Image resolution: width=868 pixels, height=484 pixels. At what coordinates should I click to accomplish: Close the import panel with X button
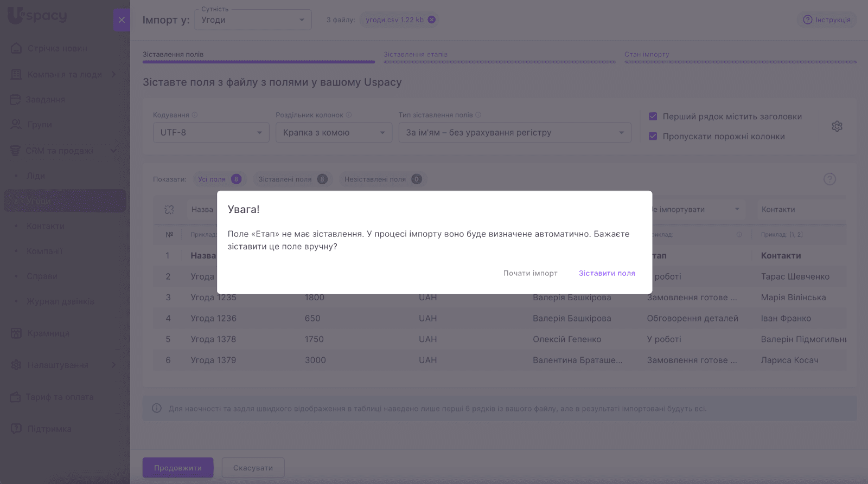click(x=122, y=20)
